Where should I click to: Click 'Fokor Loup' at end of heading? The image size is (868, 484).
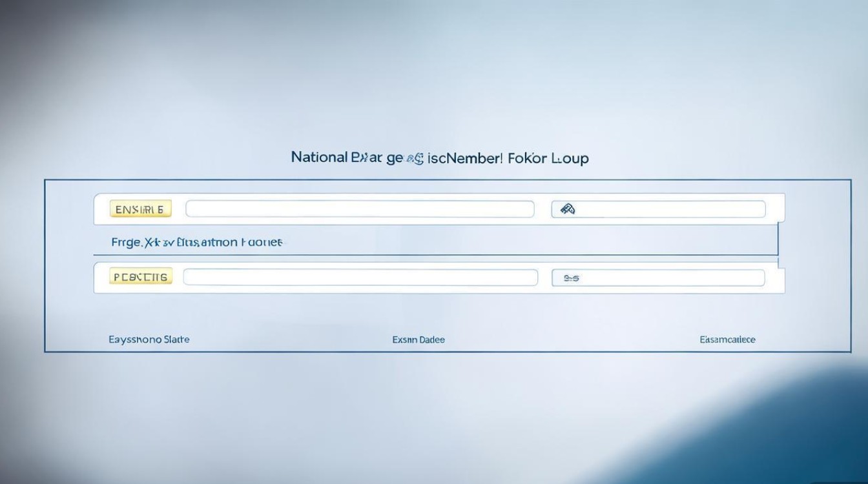coord(548,157)
